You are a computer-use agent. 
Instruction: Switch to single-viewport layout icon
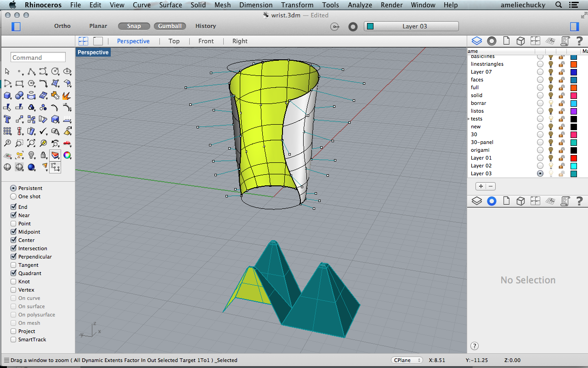pyautogui.click(x=98, y=41)
